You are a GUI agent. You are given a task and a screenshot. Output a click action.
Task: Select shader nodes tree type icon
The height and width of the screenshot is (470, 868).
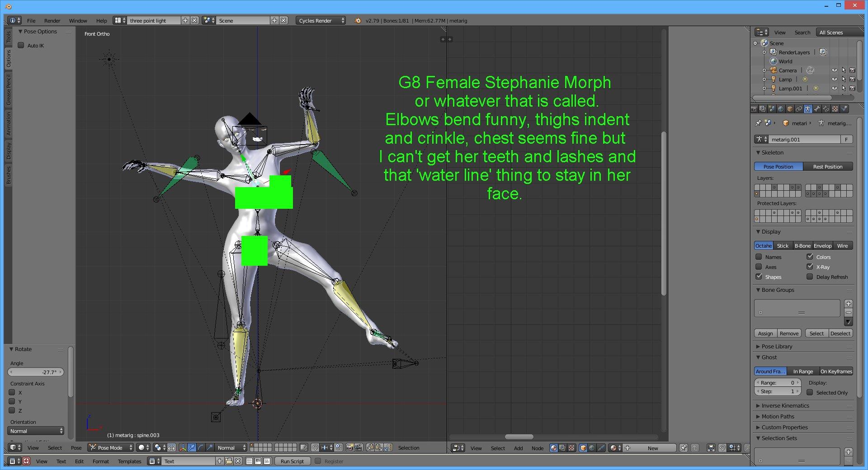[554, 448]
